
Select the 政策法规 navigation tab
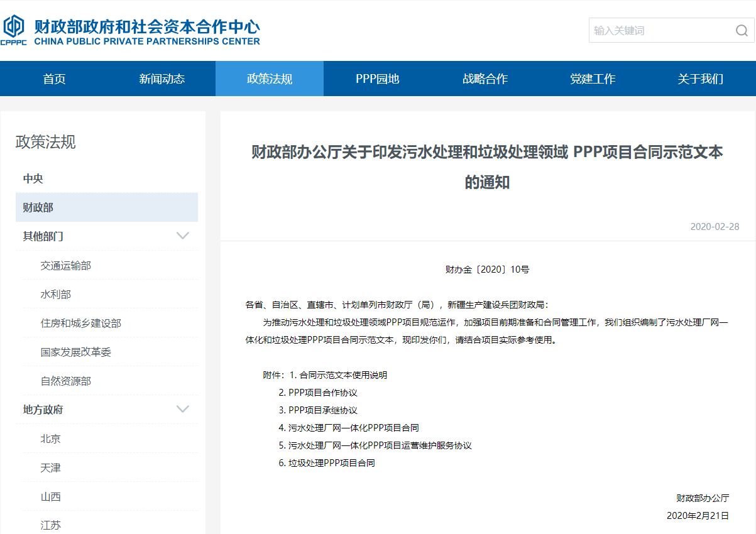[270, 79]
